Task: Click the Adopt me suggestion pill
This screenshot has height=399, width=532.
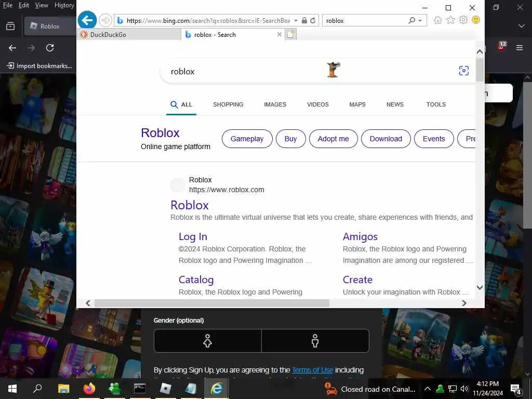Action: [333, 139]
